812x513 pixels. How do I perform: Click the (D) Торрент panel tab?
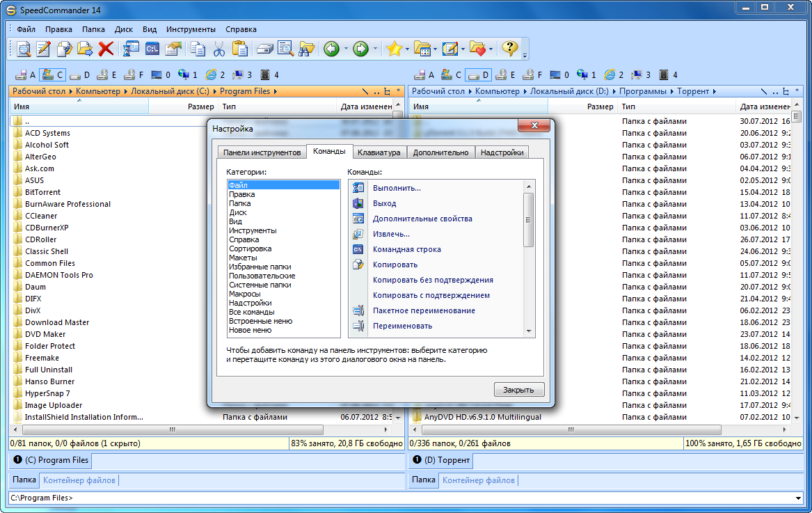coord(441,460)
